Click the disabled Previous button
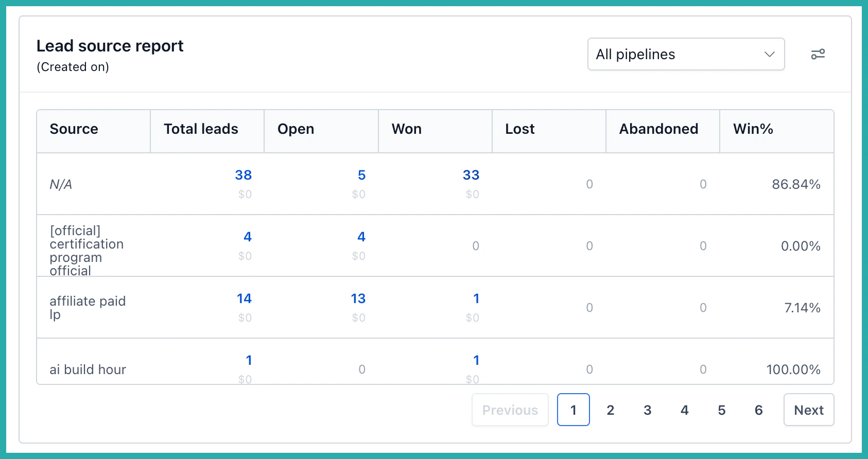Image resolution: width=868 pixels, height=459 pixels. click(510, 410)
